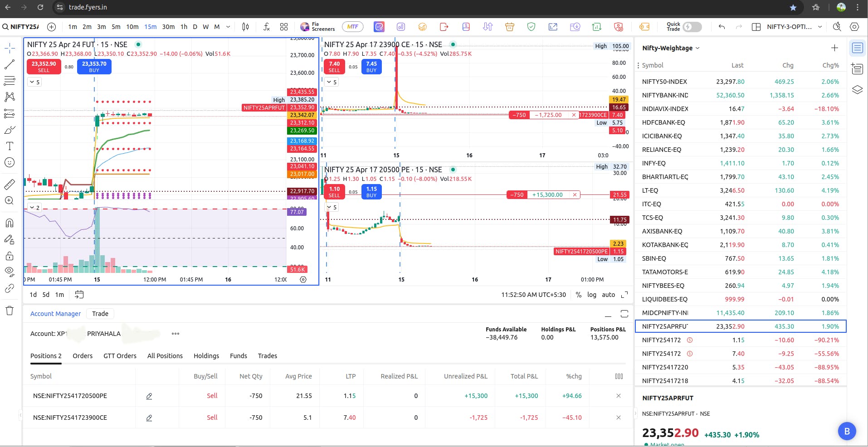
Task: Open the indicators fx menu
Action: click(x=267, y=27)
